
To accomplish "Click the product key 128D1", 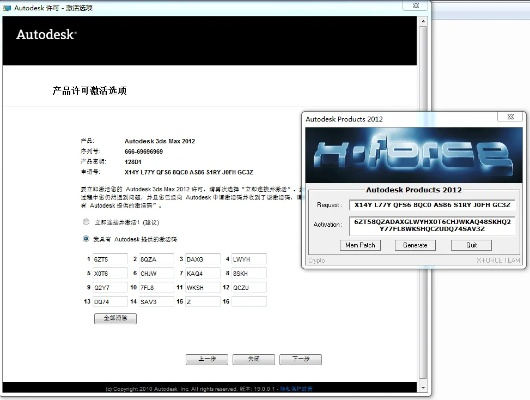I will point(133,162).
